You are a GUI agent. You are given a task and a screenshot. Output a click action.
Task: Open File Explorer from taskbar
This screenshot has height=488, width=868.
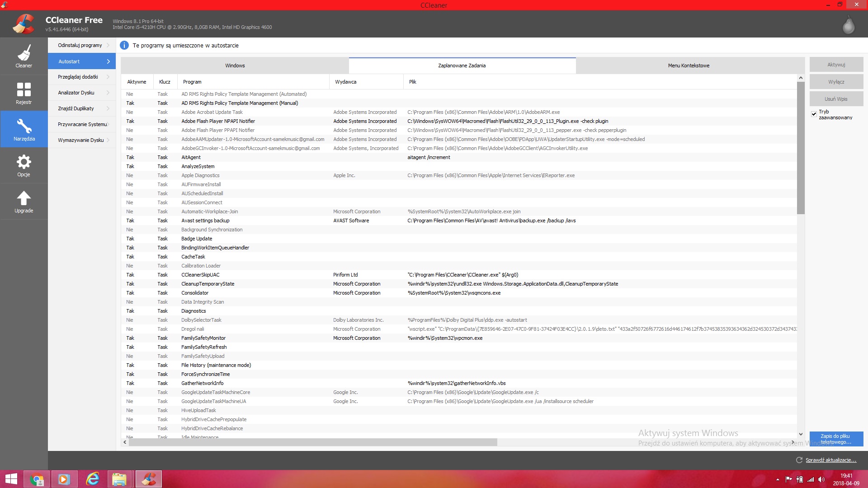pyautogui.click(x=119, y=479)
